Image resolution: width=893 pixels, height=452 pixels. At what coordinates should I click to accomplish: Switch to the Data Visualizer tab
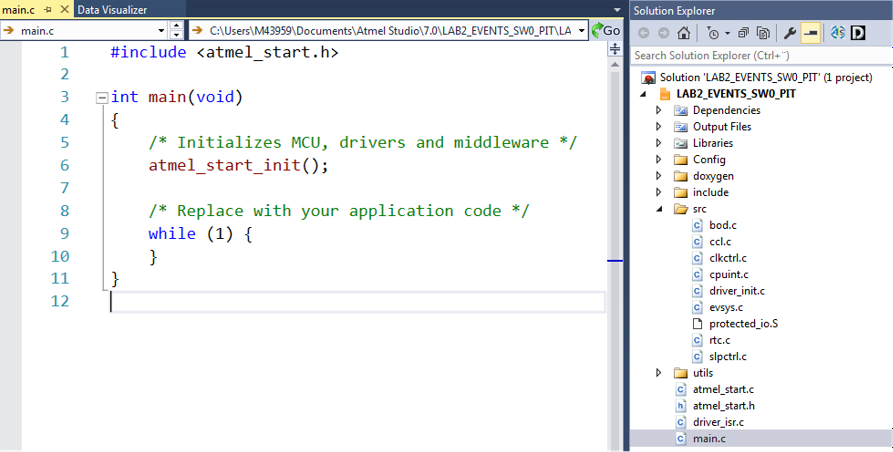tap(112, 10)
